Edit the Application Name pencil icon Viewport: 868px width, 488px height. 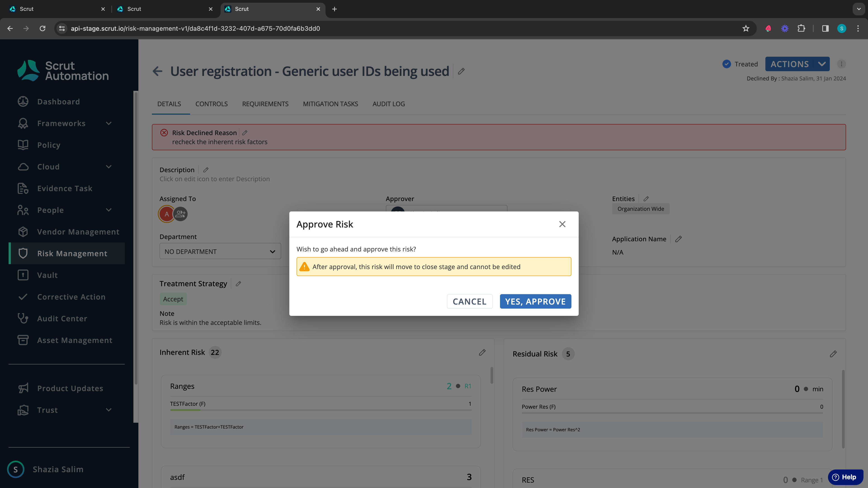(x=678, y=239)
